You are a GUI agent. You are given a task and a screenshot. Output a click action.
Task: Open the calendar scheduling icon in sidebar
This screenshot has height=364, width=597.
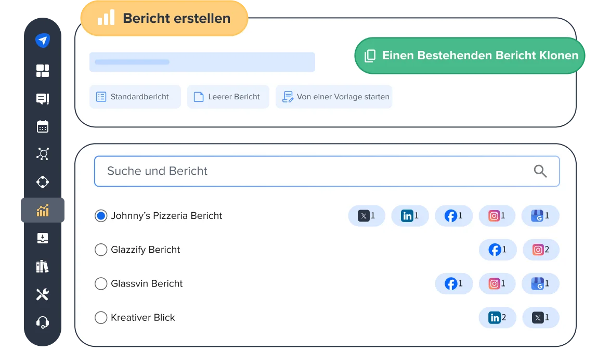[42, 126]
